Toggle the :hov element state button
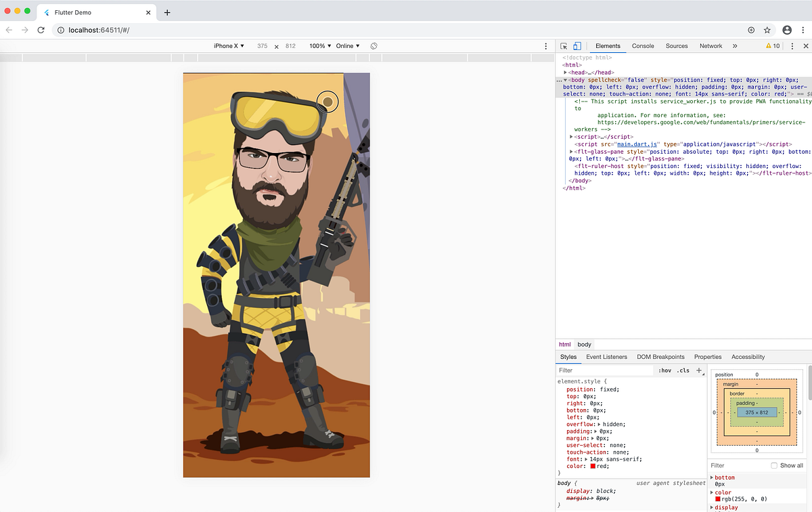Viewport: 812px width, 512px height. (665, 370)
